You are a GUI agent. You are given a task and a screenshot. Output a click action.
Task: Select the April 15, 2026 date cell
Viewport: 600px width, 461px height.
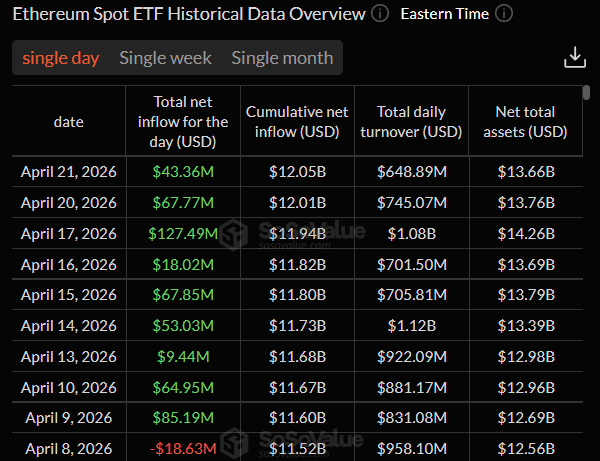[x=69, y=295]
